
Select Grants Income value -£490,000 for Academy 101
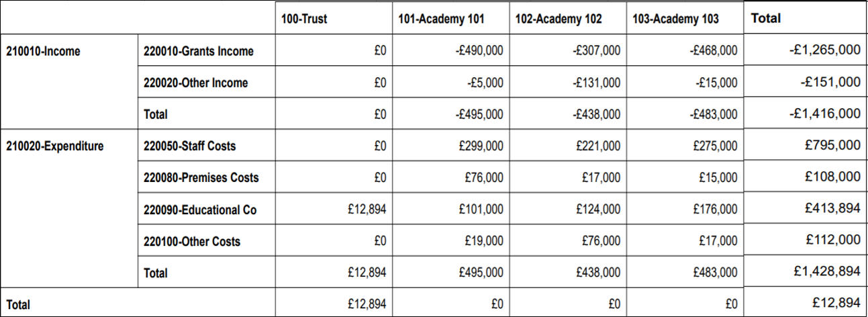pyautogui.click(x=479, y=51)
